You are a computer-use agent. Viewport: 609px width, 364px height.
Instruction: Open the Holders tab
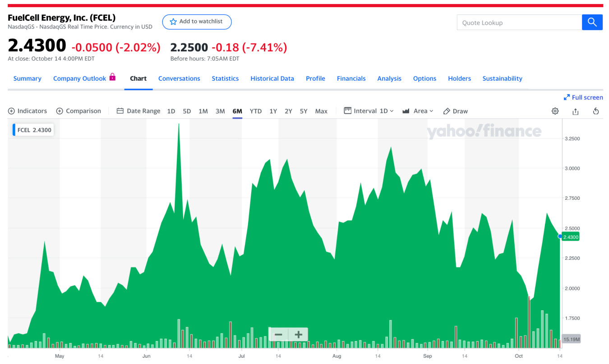pyautogui.click(x=459, y=78)
